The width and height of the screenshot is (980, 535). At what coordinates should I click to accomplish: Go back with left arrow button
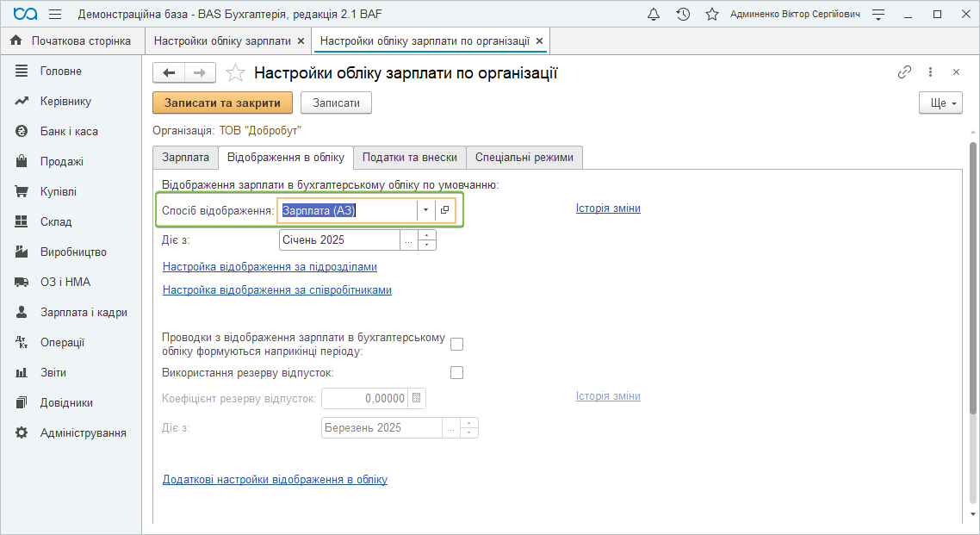tap(169, 73)
